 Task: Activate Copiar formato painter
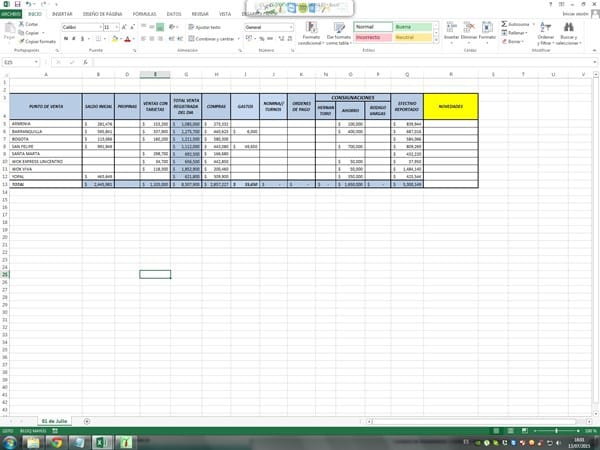click(x=37, y=41)
